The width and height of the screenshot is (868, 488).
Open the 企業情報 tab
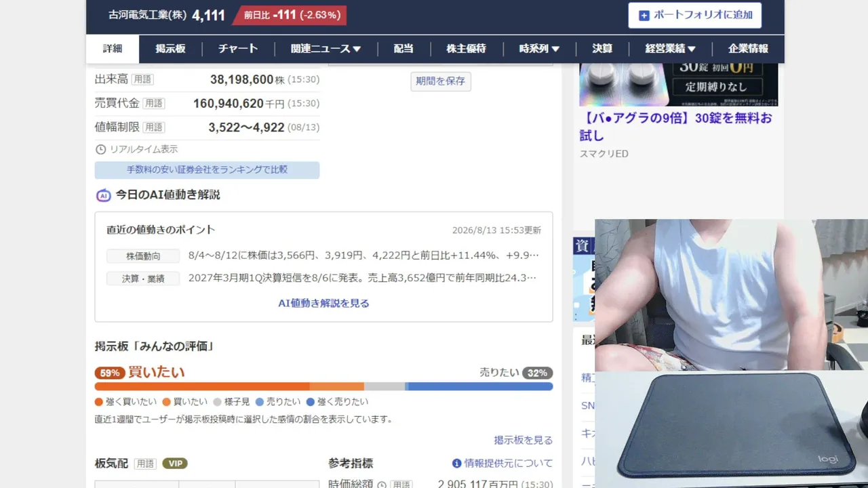tap(748, 49)
